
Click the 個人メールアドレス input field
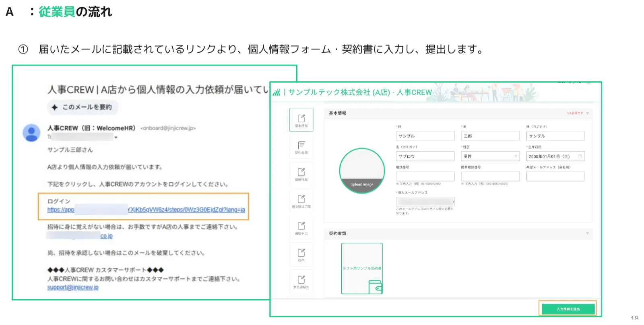[x=425, y=202]
